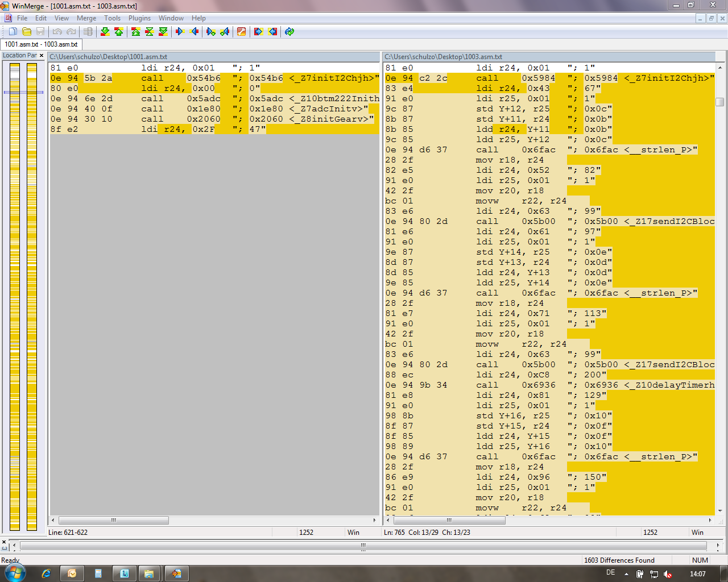Refresh the comparison with the green arrows
The image size is (728, 582).
pyautogui.click(x=289, y=32)
